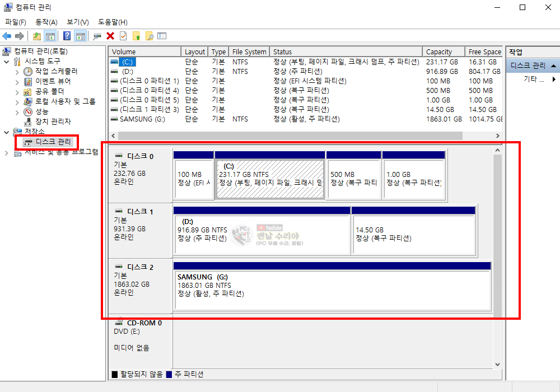Click the blue Back arrow toolbar icon
The image size is (560, 392).
pyautogui.click(x=7, y=36)
